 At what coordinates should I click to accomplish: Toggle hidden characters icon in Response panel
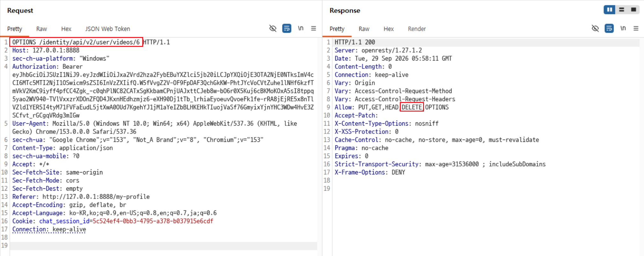[595, 28]
